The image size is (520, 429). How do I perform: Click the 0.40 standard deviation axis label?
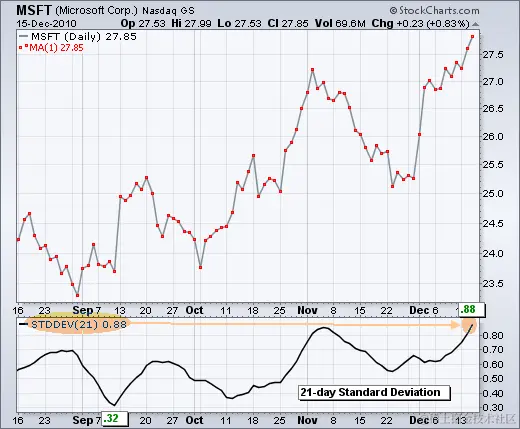coord(493,393)
